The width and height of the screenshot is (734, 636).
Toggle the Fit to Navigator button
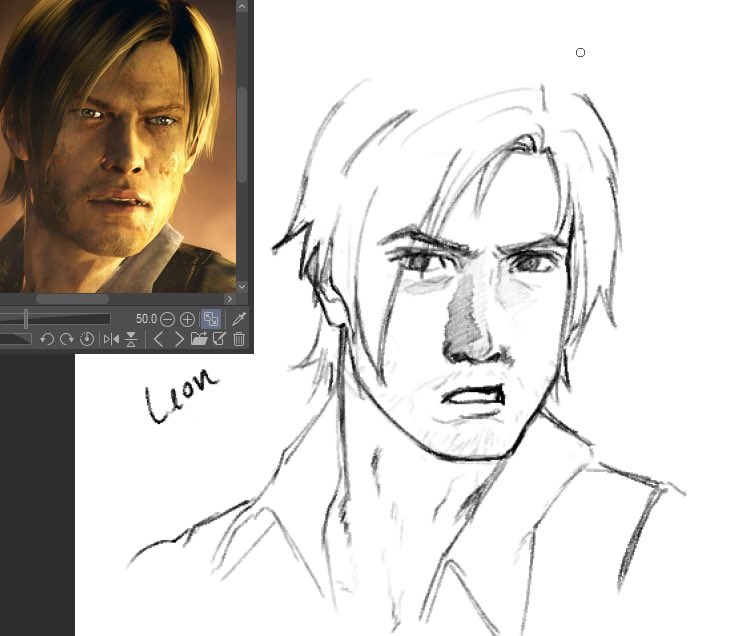[211, 319]
